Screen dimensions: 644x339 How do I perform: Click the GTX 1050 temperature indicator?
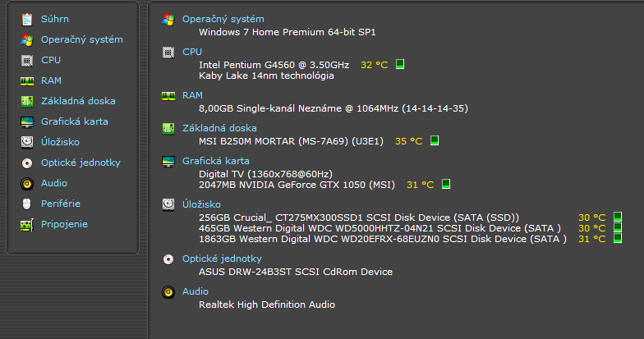[446, 185]
